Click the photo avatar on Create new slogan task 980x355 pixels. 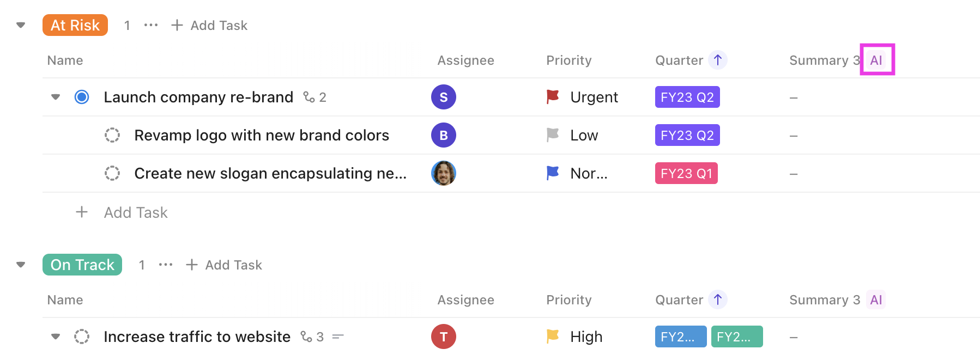click(x=443, y=173)
